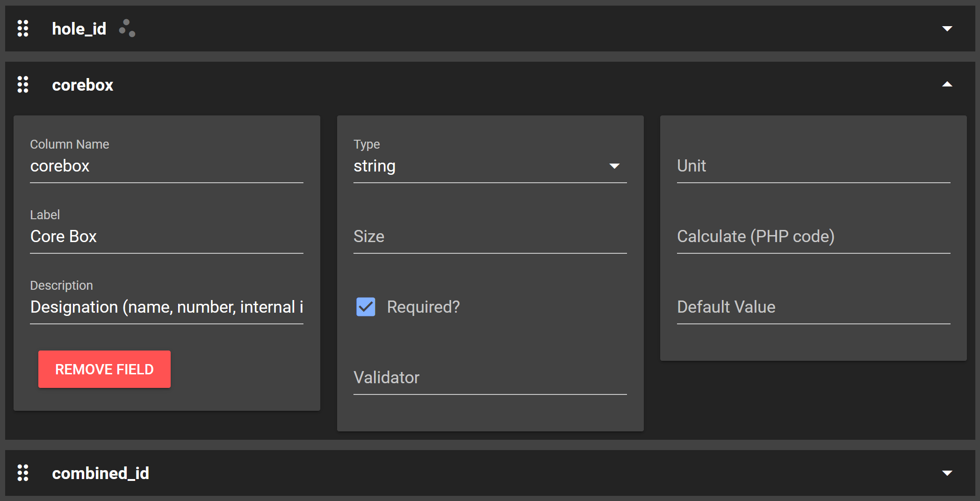
Task: Click the three-dot cluster icon next to hole_id
Action: tap(127, 29)
